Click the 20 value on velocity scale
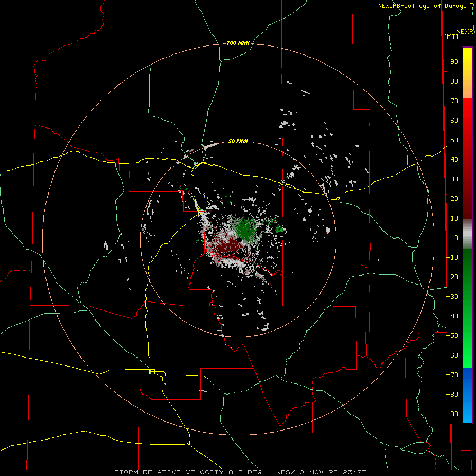This screenshot has width=476, height=476. coord(454,199)
